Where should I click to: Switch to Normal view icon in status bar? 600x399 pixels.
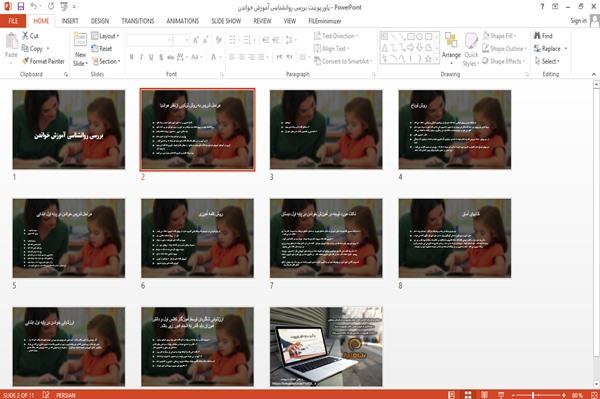(x=452, y=395)
